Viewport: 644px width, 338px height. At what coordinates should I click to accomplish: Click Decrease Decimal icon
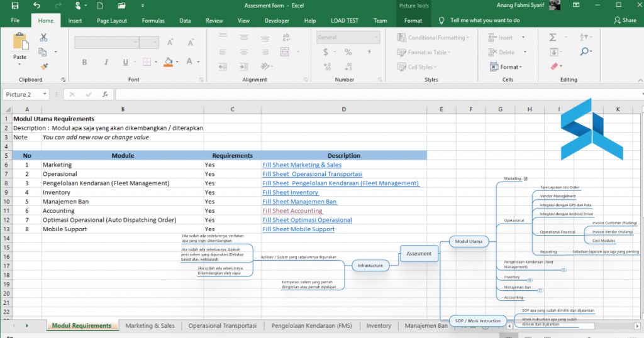coord(348,67)
